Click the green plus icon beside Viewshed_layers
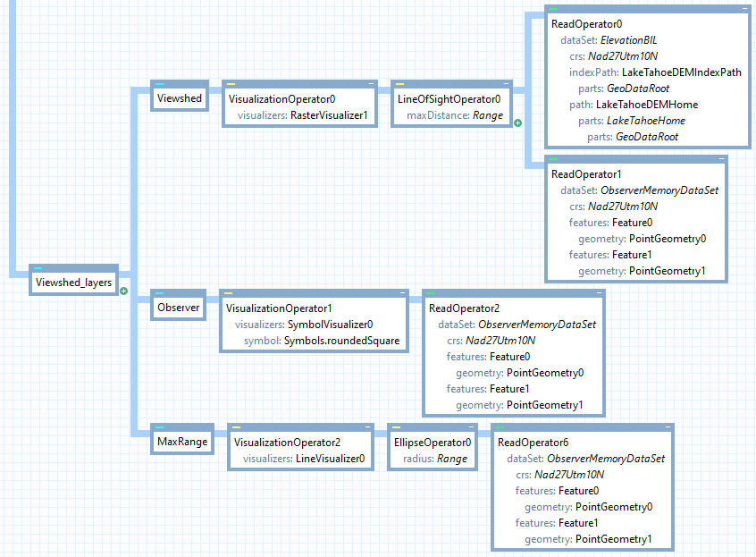 124,291
